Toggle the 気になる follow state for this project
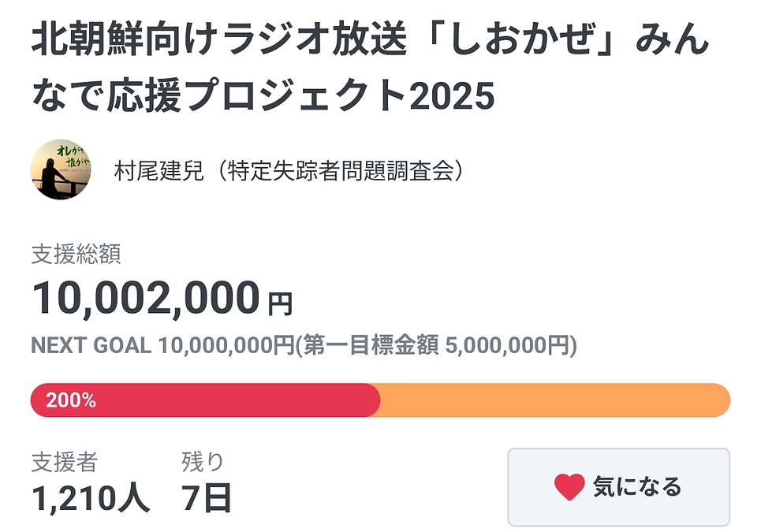 point(619,487)
